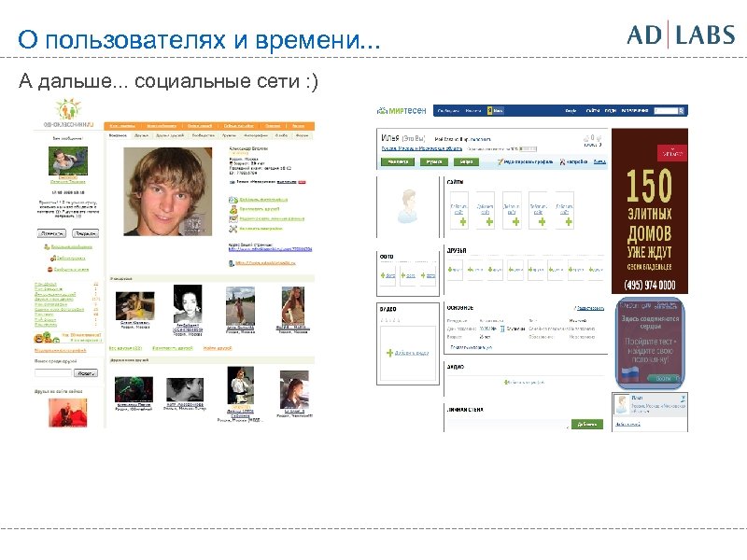The image size is (747, 560).
Task: Select the Друзья друзей tab on the Odnoklassniki profile
Action: [x=170, y=135]
